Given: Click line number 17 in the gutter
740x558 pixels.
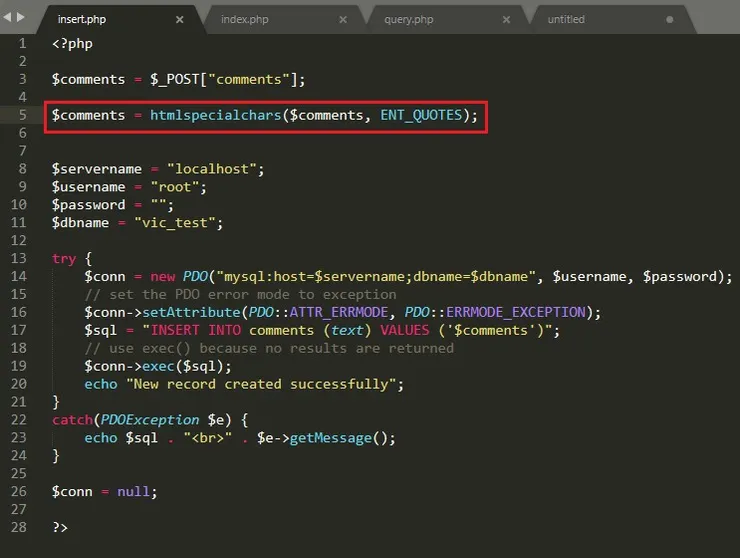Looking at the screenshot, I should (18, 330).
